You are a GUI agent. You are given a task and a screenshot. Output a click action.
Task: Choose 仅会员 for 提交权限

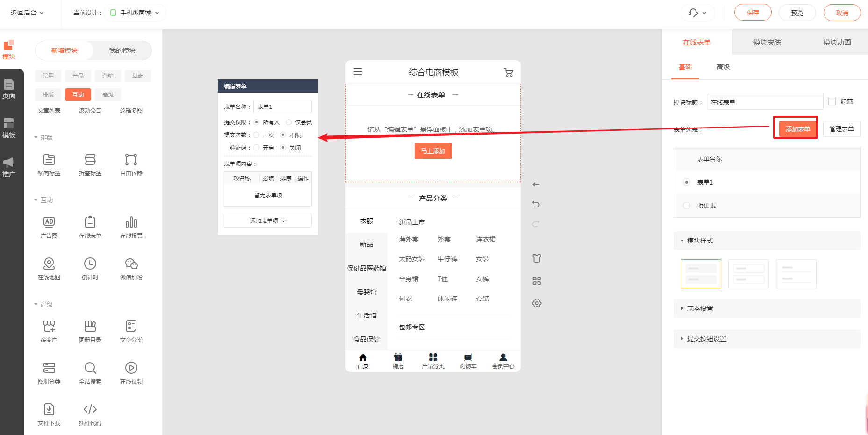(x=288, y=122)
